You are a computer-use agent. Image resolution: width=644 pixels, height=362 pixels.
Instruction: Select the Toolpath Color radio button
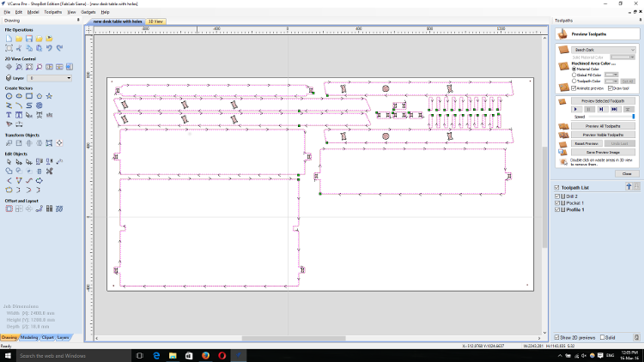point(574,81)
